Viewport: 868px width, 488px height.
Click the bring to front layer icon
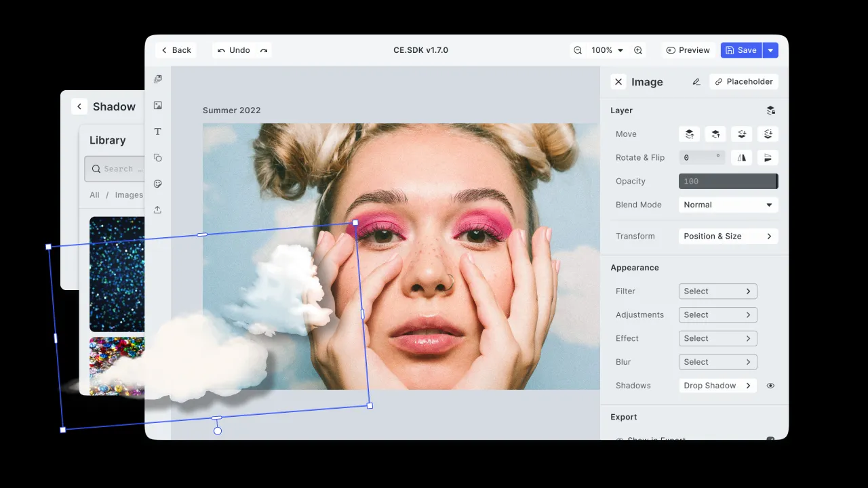point(689,134)
